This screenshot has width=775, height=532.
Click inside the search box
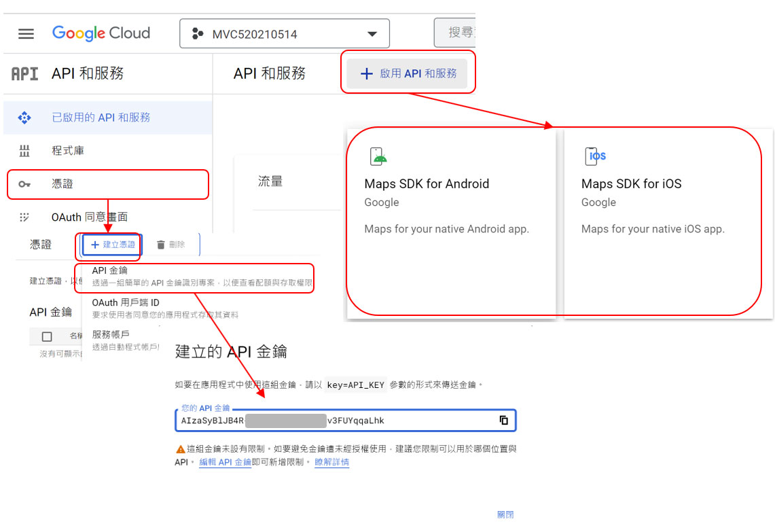(454, 33)
